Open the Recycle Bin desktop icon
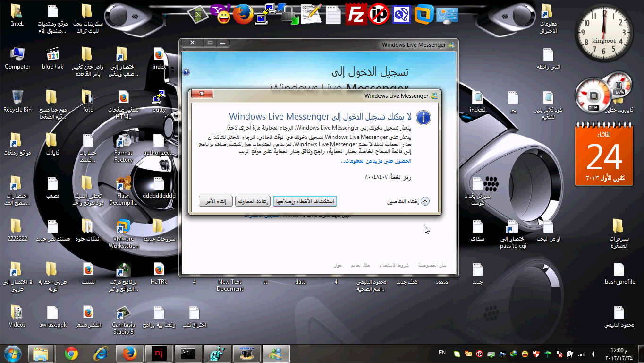The image size is (644, 363). click(x=17, y=101)
